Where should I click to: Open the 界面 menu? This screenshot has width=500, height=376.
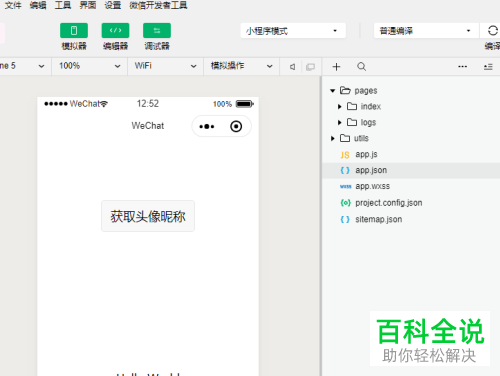[88, 5]
